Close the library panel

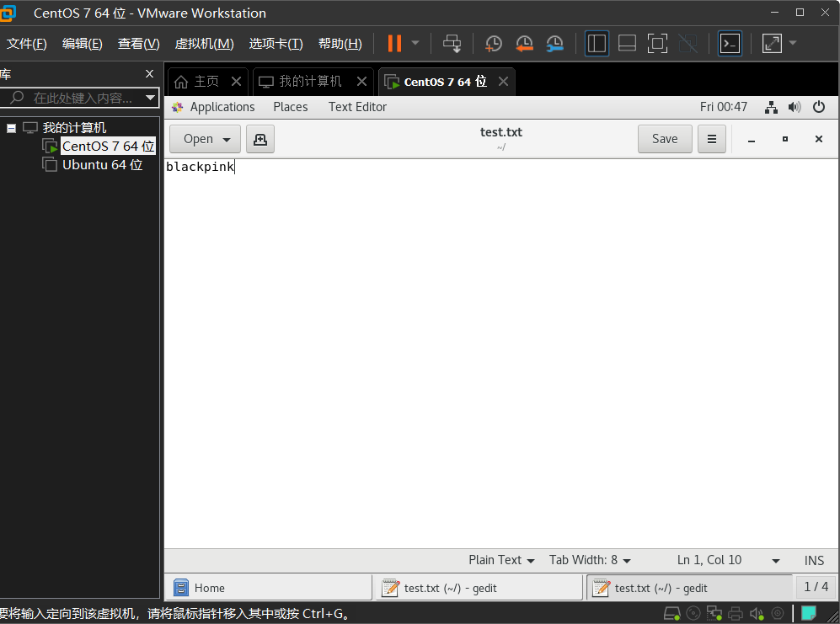pos(149,74)
